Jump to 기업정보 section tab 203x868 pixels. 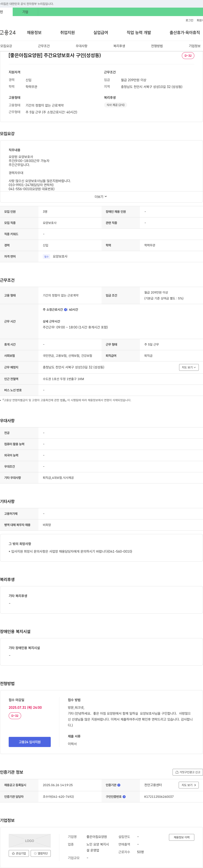point(195,46)
